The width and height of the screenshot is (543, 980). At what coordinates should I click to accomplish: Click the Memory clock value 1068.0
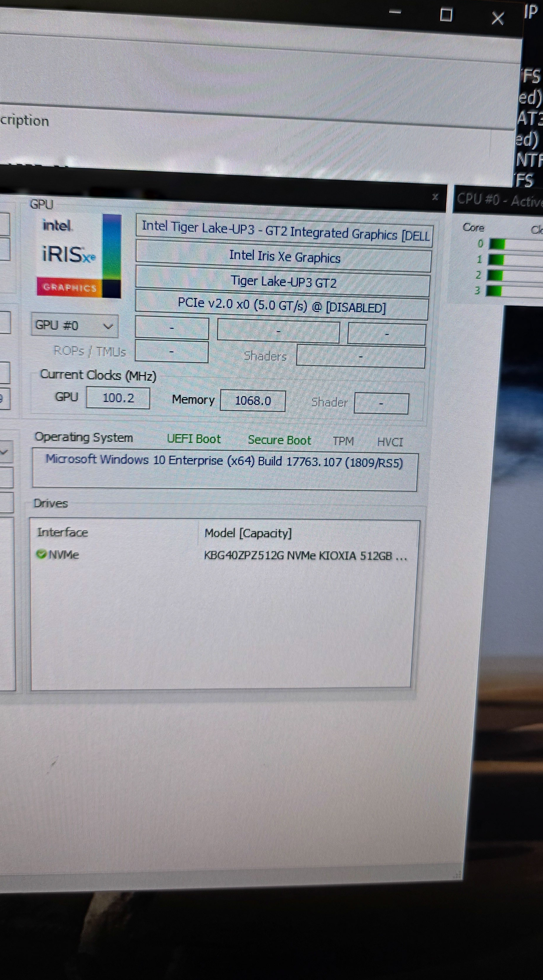[253, 401]
